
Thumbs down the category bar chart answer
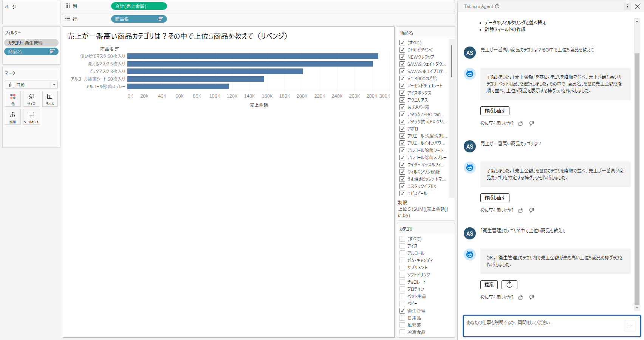tap(531, 210)
